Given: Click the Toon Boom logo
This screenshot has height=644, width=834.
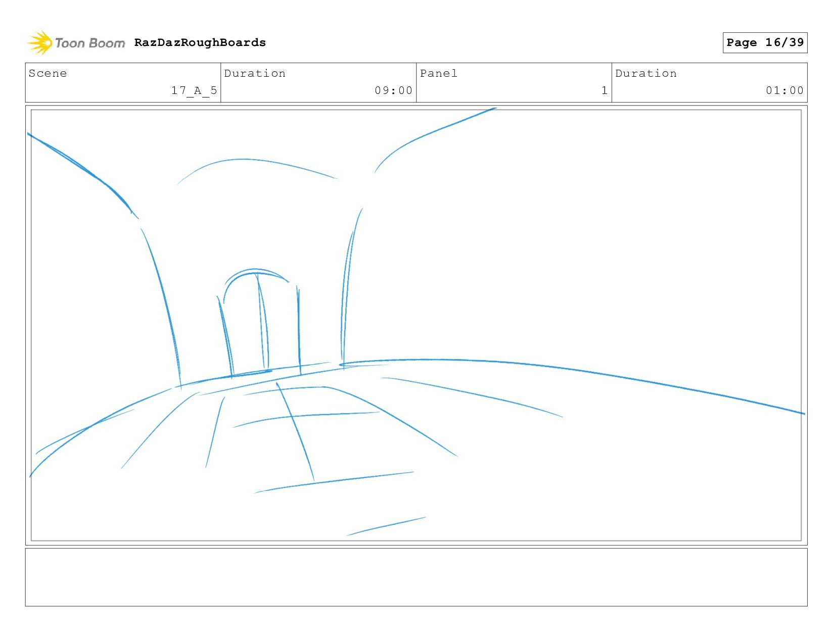Looking at the screenshot, I should tap(76, 43).
